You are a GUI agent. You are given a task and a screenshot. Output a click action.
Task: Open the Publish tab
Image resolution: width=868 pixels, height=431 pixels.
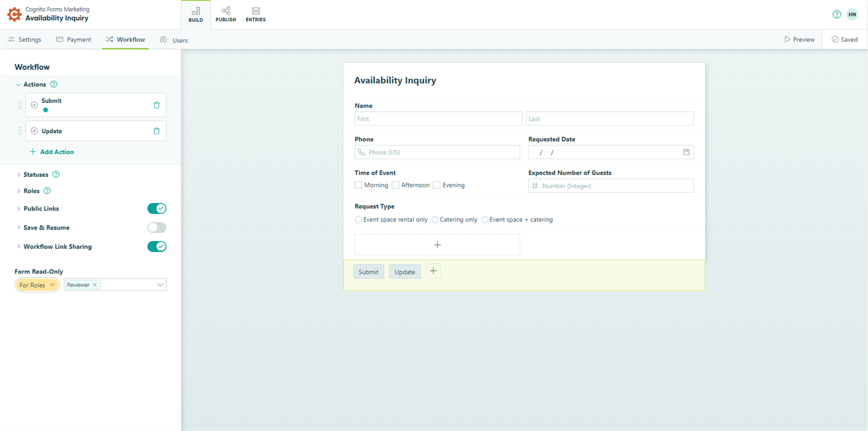(x=226, y=14)
